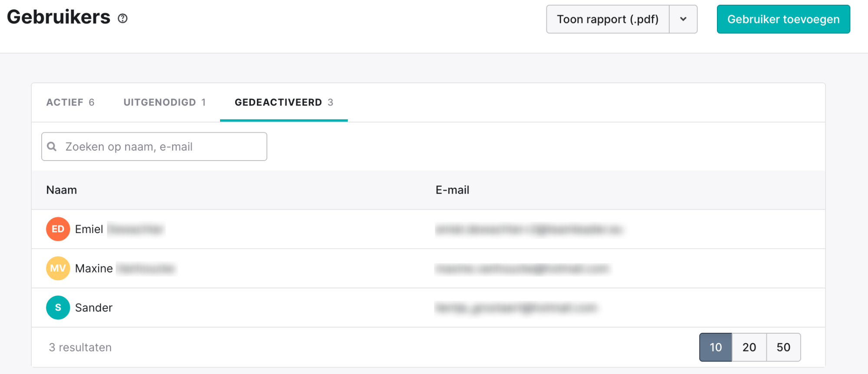Click the S avatar for Sander

[58, 308]
